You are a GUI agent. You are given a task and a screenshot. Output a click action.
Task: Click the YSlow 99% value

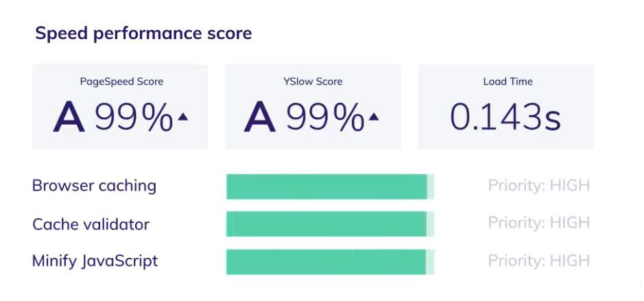[325, 117]
